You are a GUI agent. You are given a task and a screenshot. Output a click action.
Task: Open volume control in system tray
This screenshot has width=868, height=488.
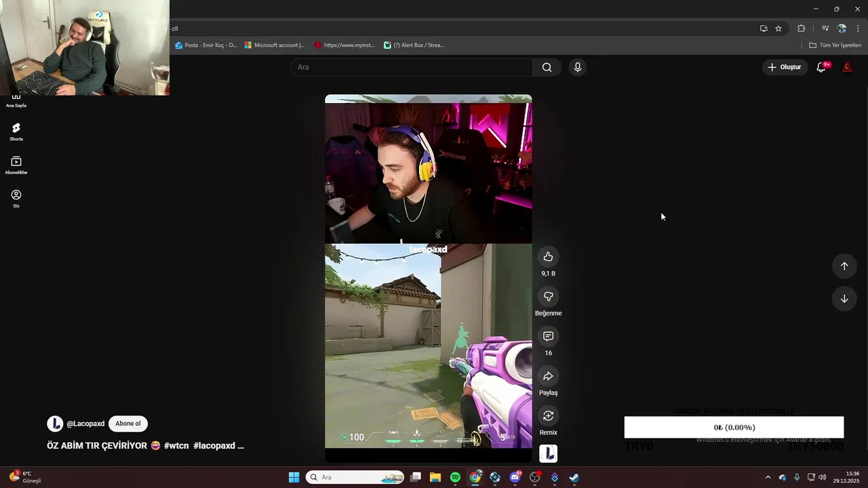click(822, 477)
